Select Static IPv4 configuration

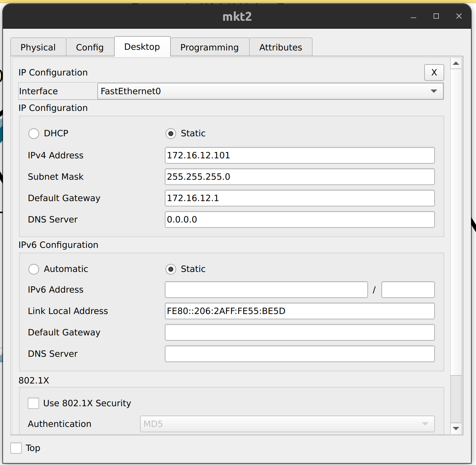[x=170, y=133]
